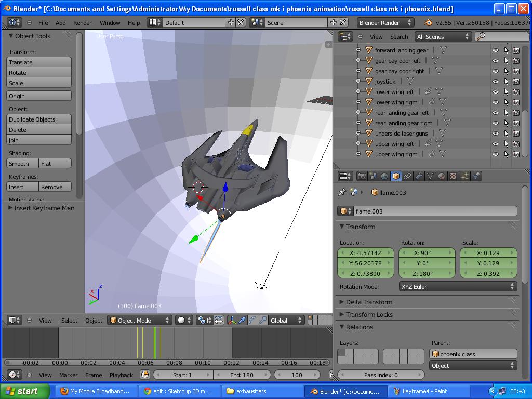Open the Render properties tab (camera icon)
The width and height of the screenshot is (532, 399).
point(361,176)
